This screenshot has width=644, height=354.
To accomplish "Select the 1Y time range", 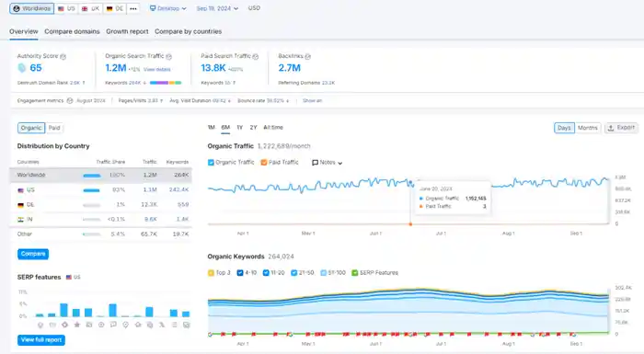I will pos(240,128).
